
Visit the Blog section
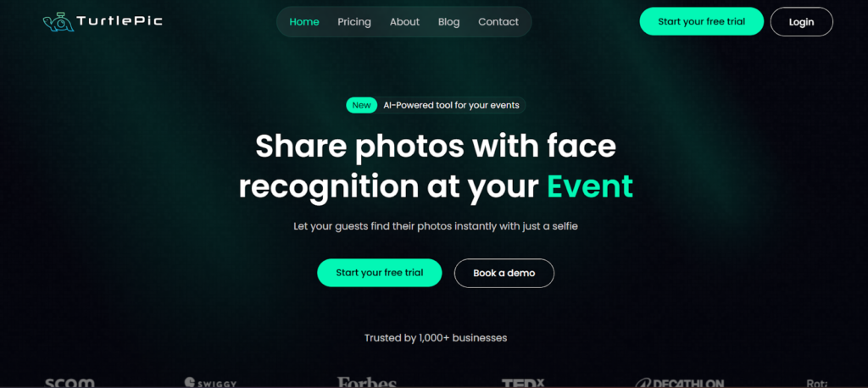pyautogui.click(x=449, y=22)
